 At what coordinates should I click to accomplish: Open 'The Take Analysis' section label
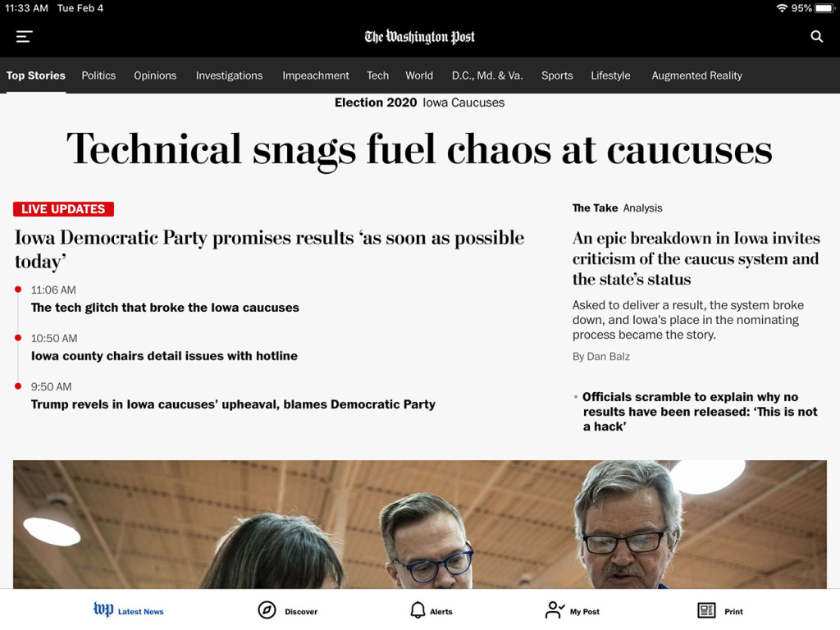[x=617, y=208]
